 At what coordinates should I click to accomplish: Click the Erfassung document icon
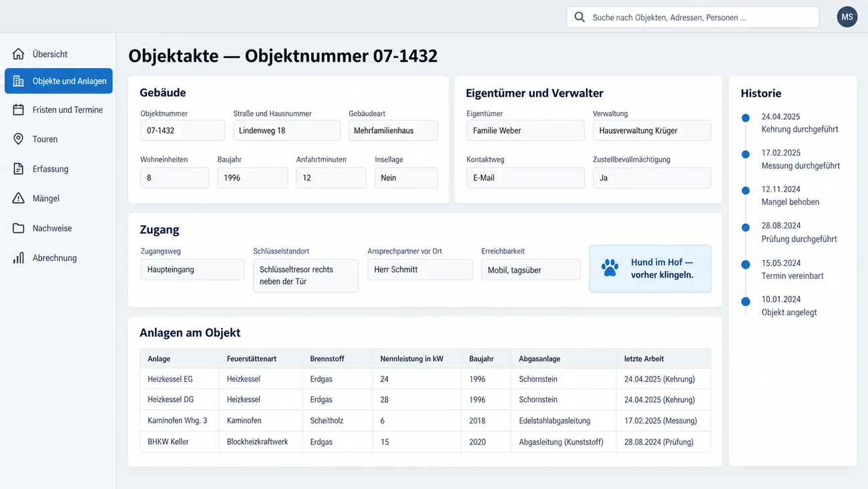(19, 169)
